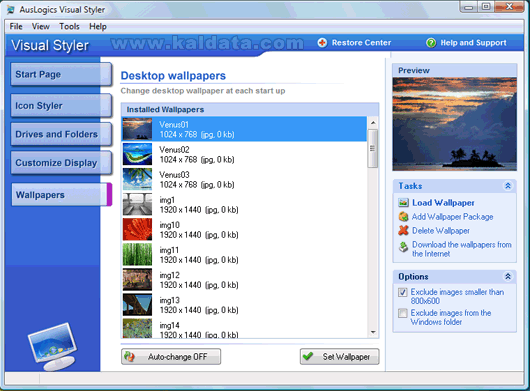The image size is (530, 391).
Task: Click the Add Wallpaper Package link
Action: pos(452,217)
